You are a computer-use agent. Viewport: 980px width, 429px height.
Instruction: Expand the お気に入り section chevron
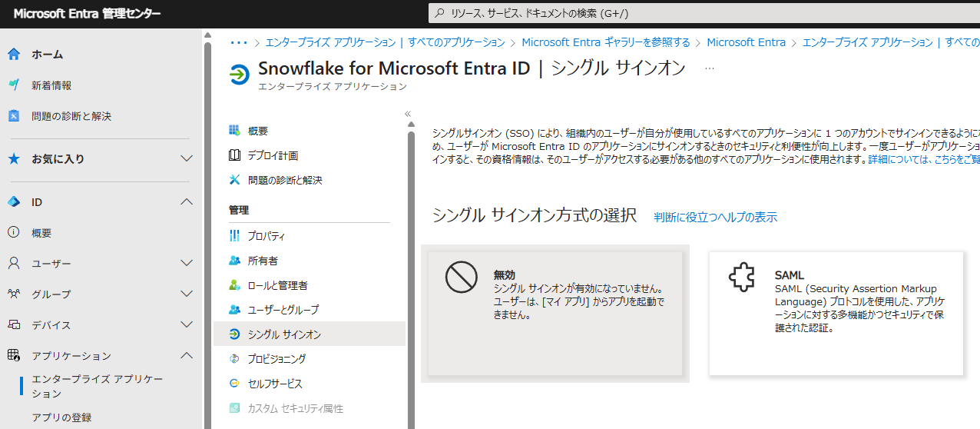tap(186, 159)
